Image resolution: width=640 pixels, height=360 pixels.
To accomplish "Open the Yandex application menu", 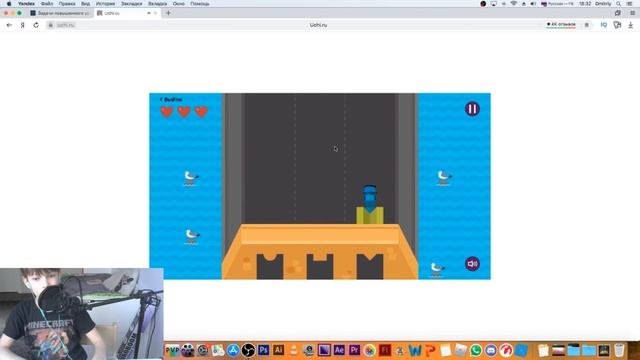I will point(26,4).
